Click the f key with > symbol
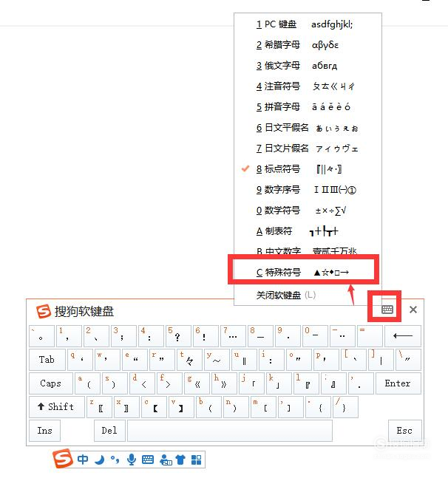The height and width of the screenshot is (478, 448). click(x=169, y=383)
